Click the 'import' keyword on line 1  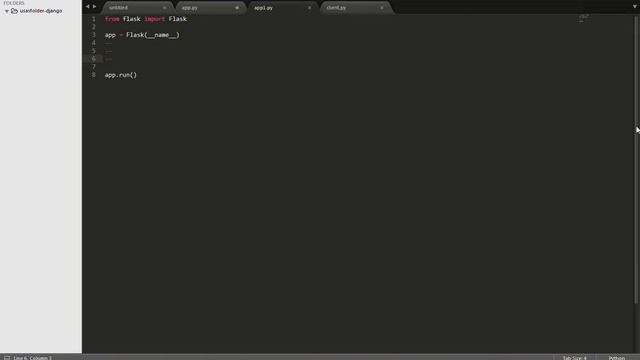(155, 19)
